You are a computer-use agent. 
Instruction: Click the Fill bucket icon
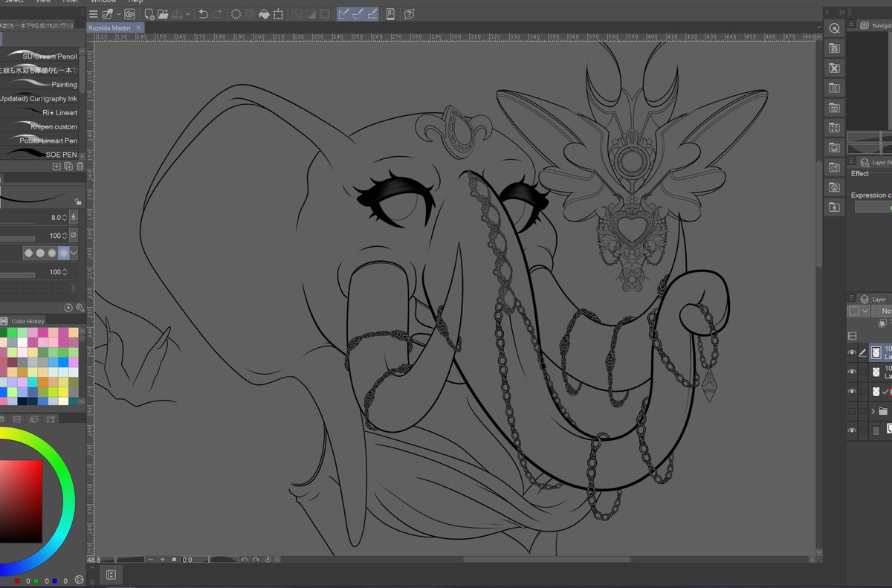(x=264, y=14)
